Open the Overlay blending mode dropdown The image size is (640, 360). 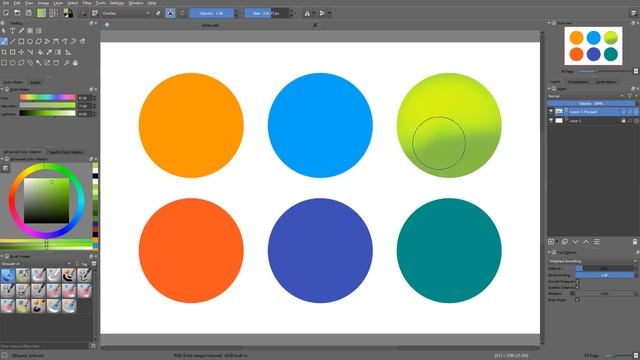(x=126, y=13)
